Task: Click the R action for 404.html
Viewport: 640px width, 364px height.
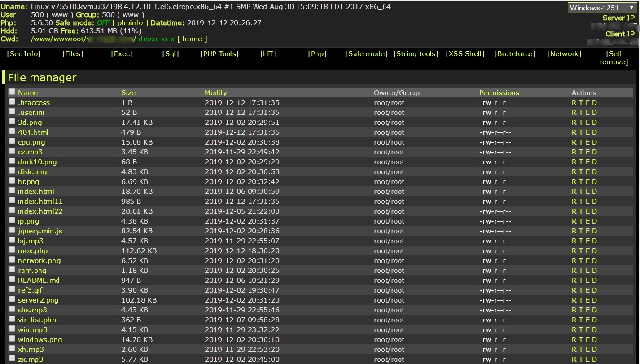Action: 574,132
